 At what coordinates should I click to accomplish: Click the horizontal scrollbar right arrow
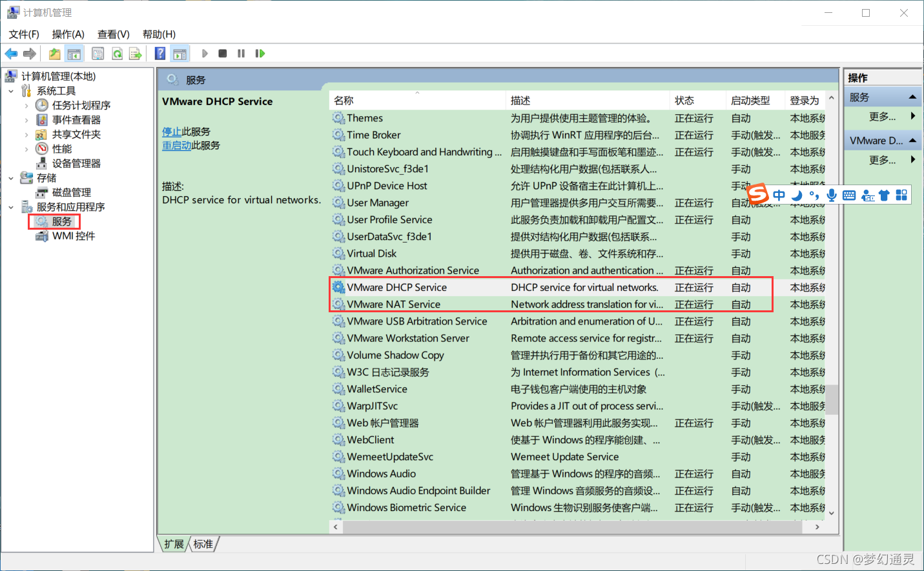[817, 527]
